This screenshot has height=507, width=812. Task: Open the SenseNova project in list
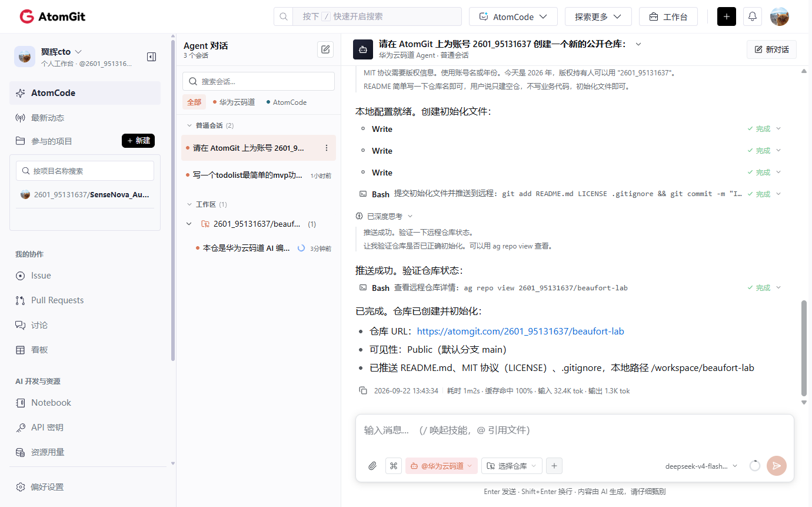(85, 194)
